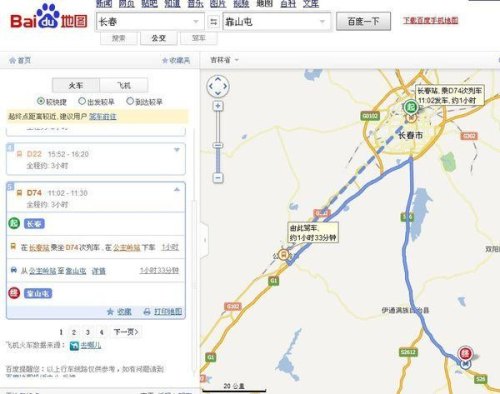Click the 打印地图 print link
Screen dimensions: 500x394
coord(168,311)
